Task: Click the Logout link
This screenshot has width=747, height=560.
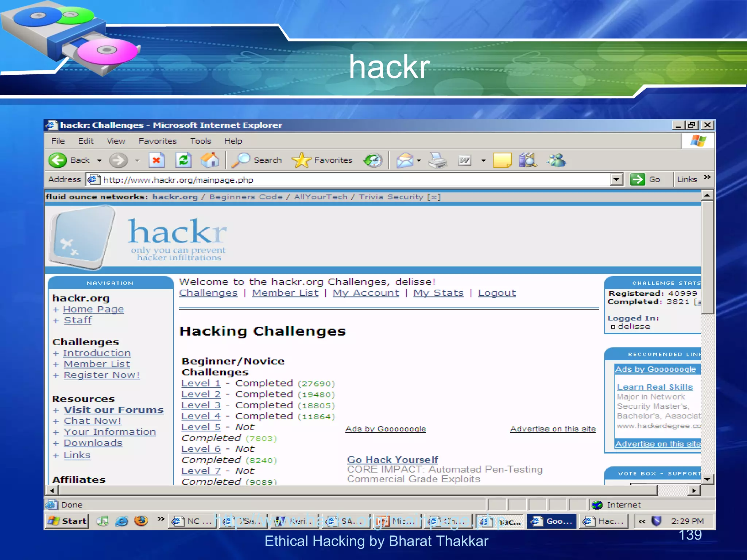Action: [x=497, y=293]
